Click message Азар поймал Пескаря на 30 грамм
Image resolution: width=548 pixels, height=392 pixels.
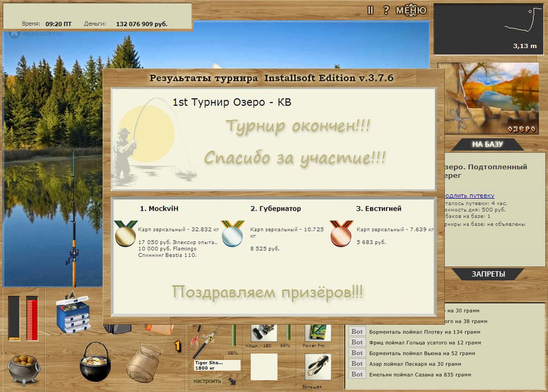415,364
